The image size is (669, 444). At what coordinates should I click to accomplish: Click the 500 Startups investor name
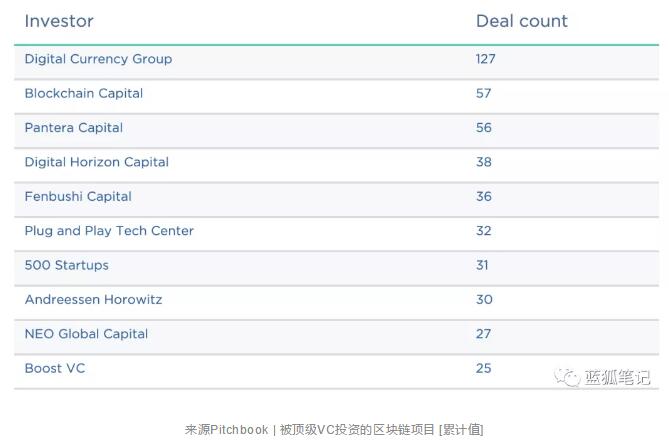(x=67, y=265)
